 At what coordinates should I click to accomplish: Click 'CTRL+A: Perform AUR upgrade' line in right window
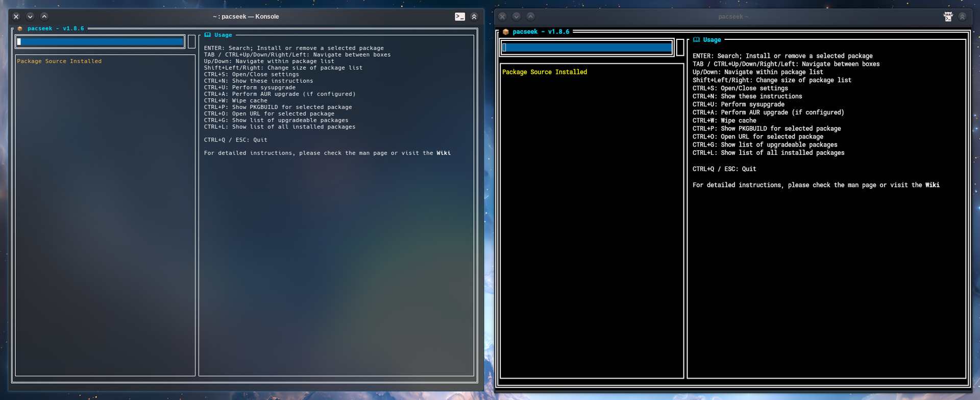[768, 113]
